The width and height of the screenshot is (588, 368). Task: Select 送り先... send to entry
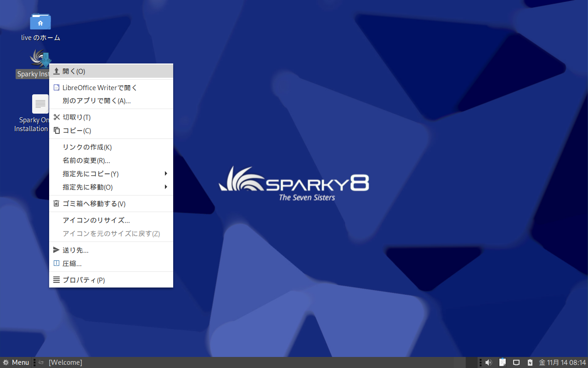pyautogui.click(x=111, y=250)
